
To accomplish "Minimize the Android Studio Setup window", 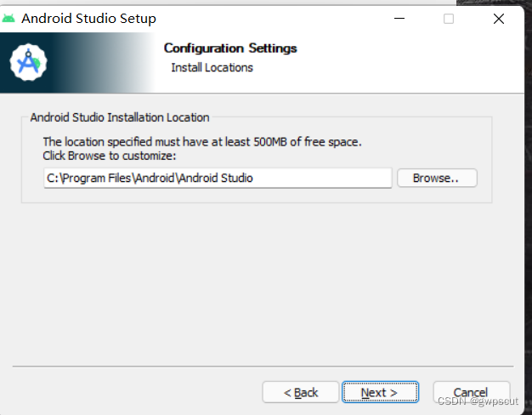I will point(399,19).
